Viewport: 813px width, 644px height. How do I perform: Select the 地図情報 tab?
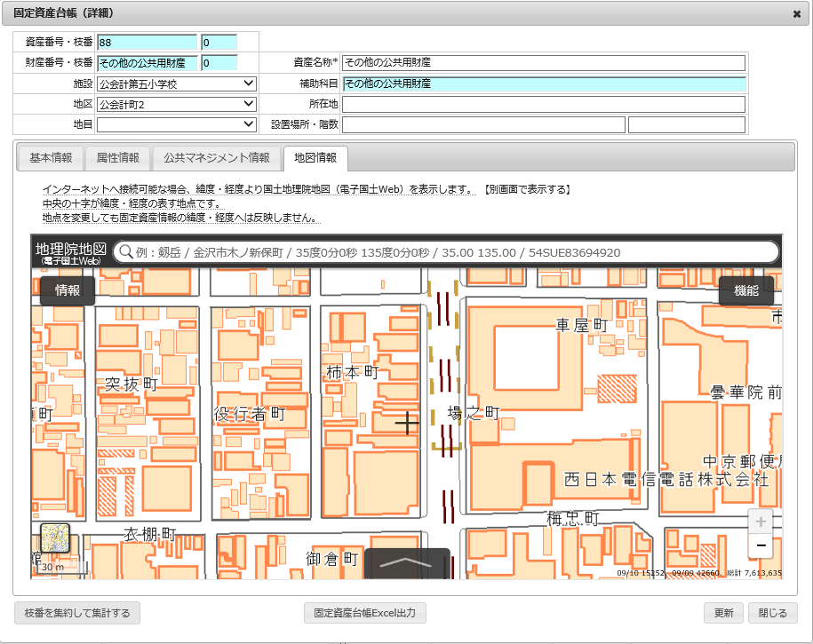point(315,157)
